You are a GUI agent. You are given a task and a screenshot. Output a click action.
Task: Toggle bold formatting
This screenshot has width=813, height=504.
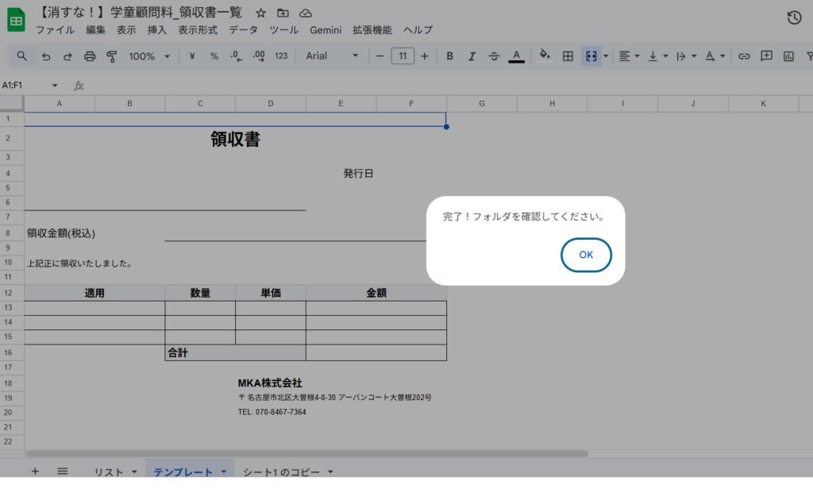(450, 56)
